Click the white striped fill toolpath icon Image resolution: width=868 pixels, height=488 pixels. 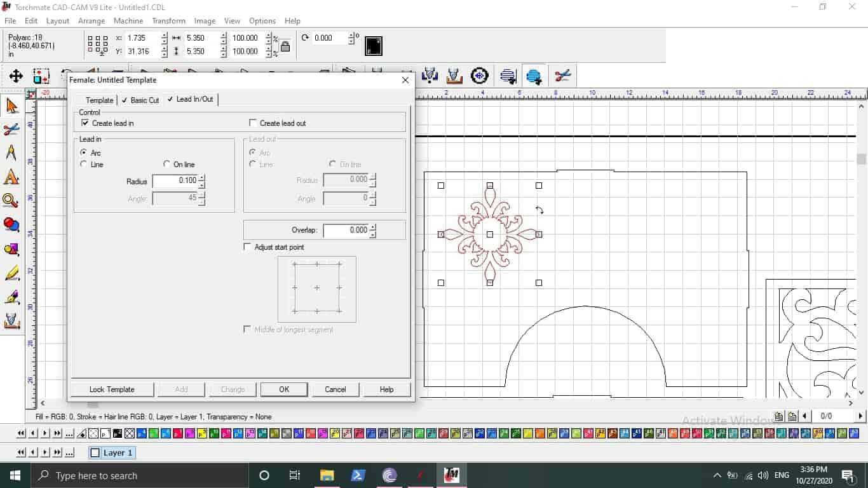pyautogui.click(x=508, y=76)
